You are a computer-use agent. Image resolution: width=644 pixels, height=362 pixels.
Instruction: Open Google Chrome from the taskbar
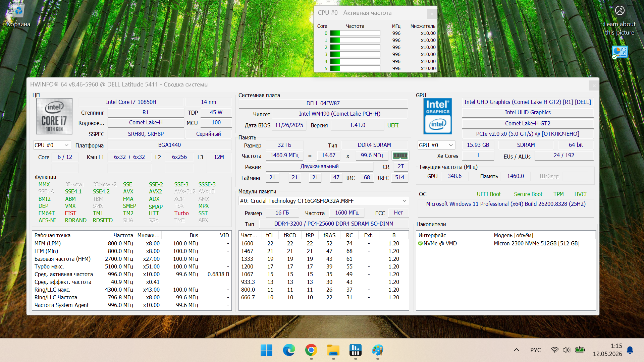tap(311, 350)
